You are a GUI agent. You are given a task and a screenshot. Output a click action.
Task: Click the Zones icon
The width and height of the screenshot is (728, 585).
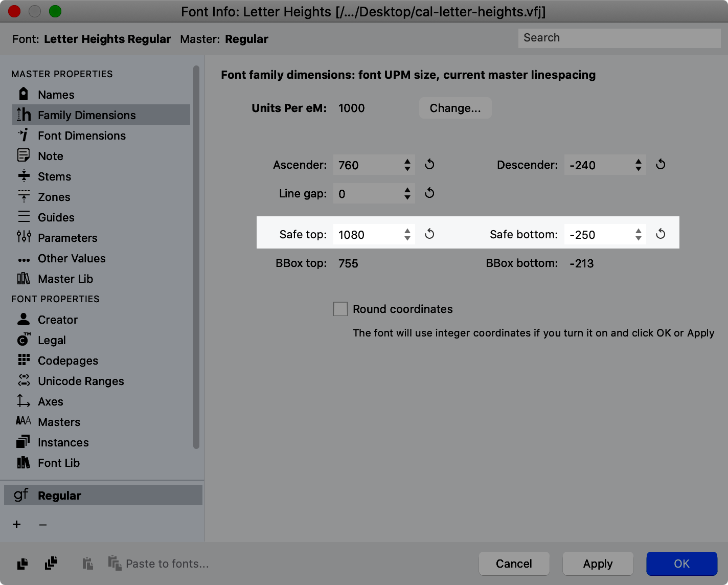pyautogui.click(x=24, y=196)
